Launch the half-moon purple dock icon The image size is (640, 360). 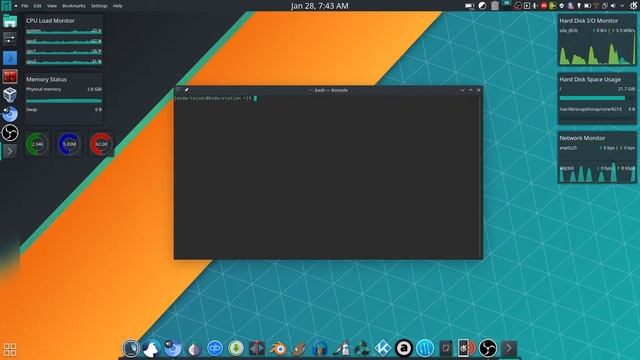tap(194, 348)
